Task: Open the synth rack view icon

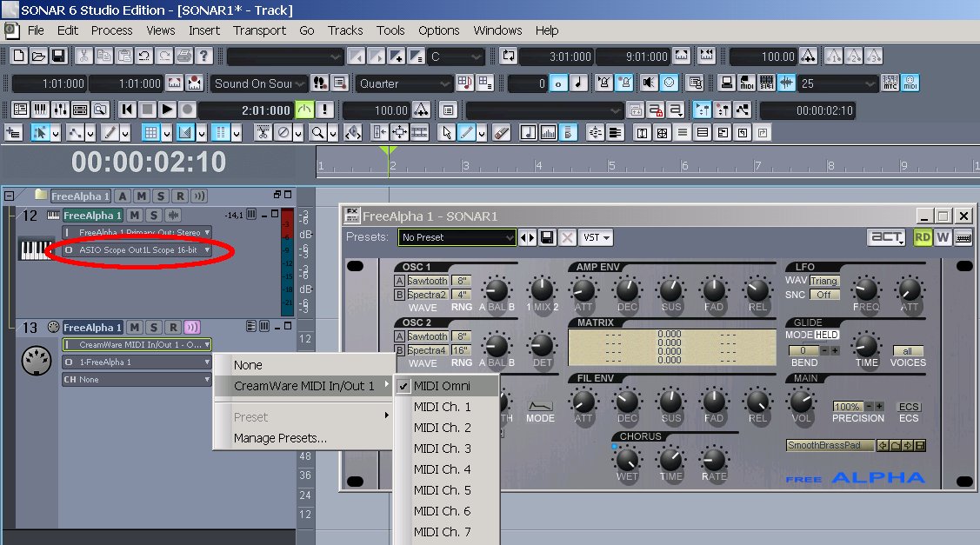Action: click(x=80, y=110)
